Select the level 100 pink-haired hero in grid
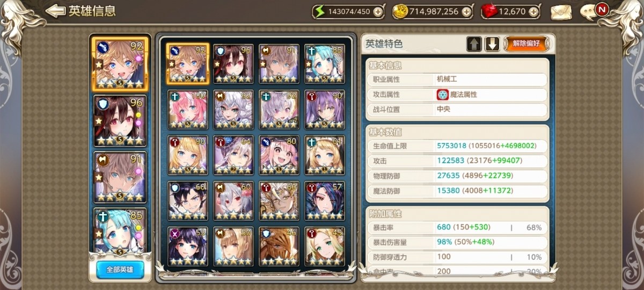 [188, 110]
